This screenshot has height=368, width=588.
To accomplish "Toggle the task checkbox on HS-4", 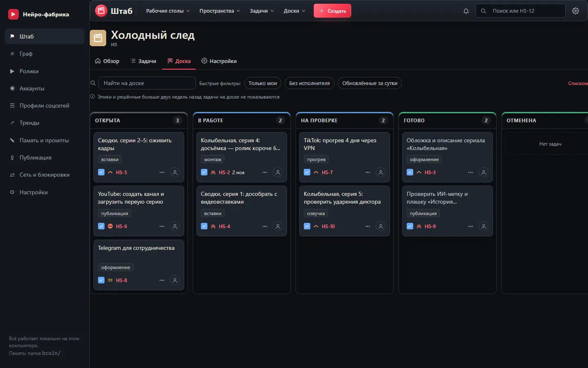I will (x=204, y=227).
